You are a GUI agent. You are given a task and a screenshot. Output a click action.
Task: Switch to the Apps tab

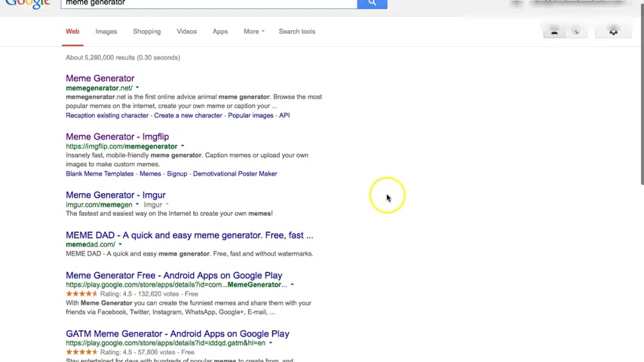(220, 32)
